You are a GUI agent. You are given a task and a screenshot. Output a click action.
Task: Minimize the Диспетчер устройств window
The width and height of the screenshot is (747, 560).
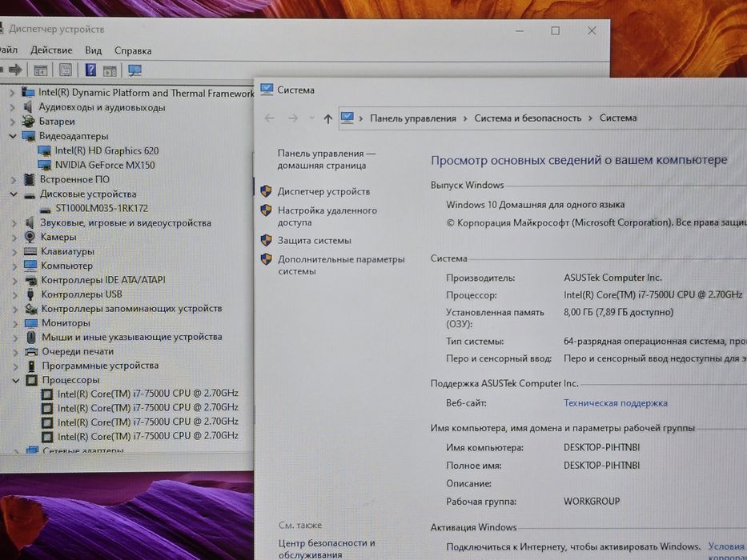tap(520, 30)
